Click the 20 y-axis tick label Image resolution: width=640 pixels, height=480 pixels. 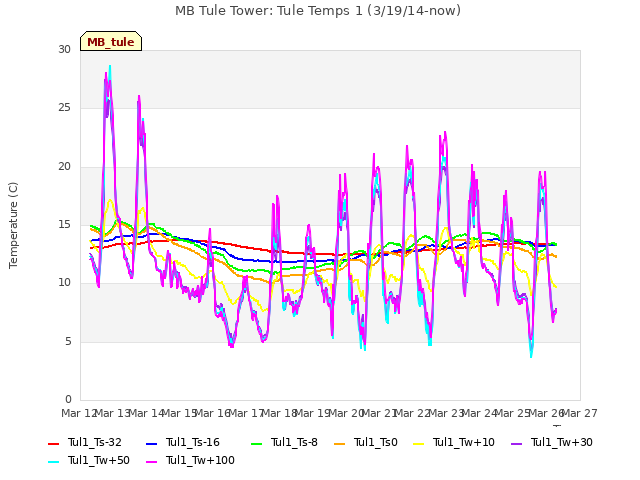click(x=64, y=167)
